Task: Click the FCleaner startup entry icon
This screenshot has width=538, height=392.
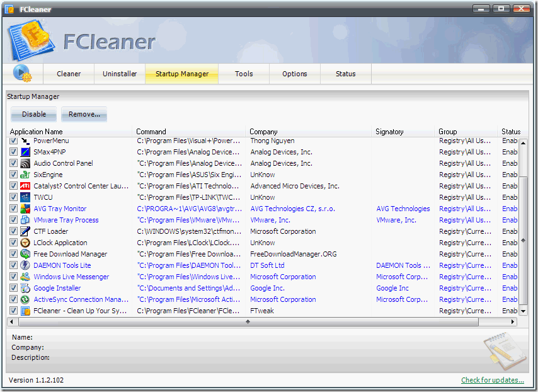Action: coord(25,311)
